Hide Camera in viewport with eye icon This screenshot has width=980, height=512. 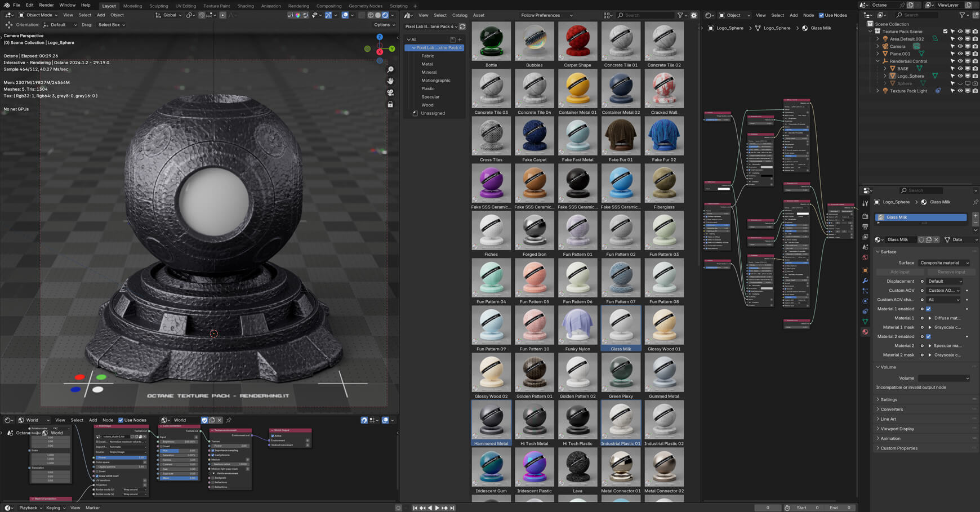tap(960, 46)
